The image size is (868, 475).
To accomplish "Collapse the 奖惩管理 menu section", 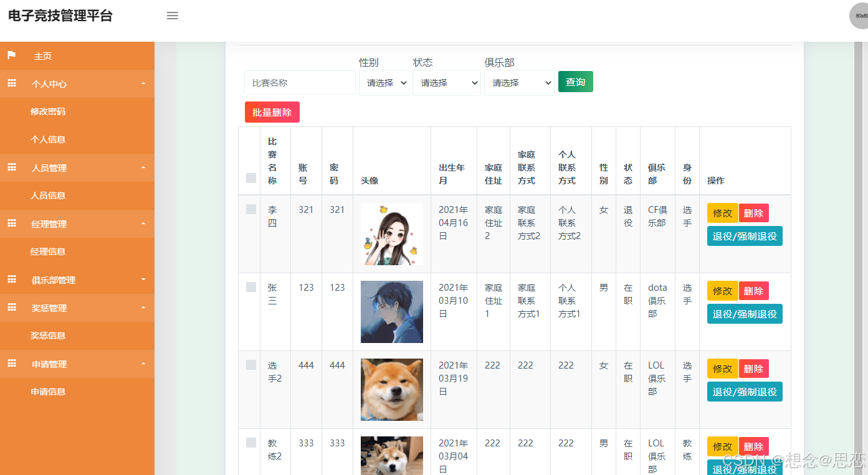I will (x=77, y=308).
